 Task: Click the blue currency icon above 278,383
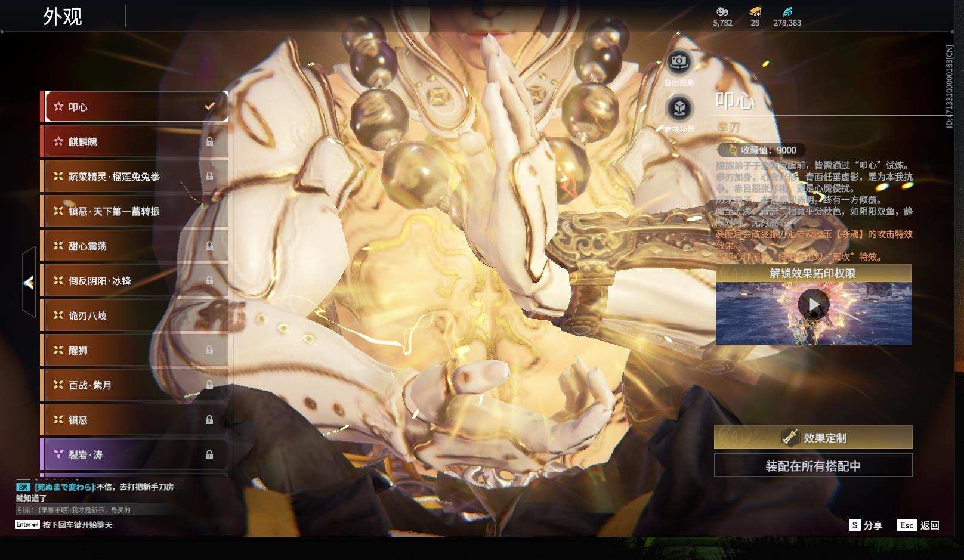click(x=787, y=11)
